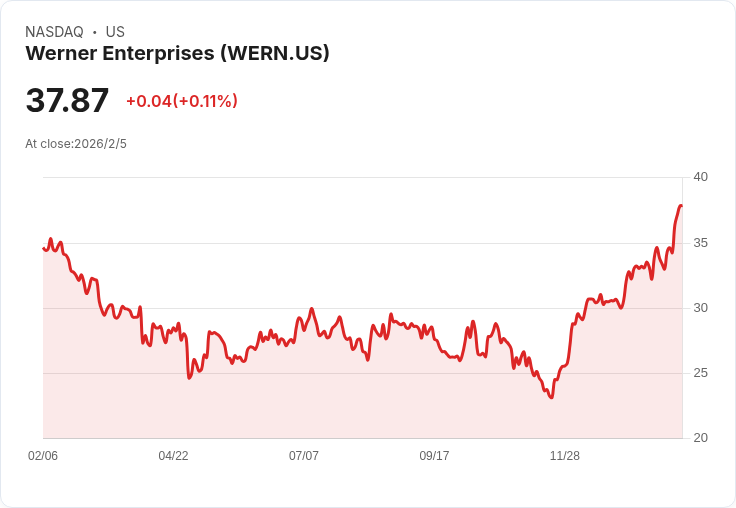Image resolution: width=736 pixels, height=508 pixels.
Task: Click the 20 price axis label
Action: click(700, 438)
